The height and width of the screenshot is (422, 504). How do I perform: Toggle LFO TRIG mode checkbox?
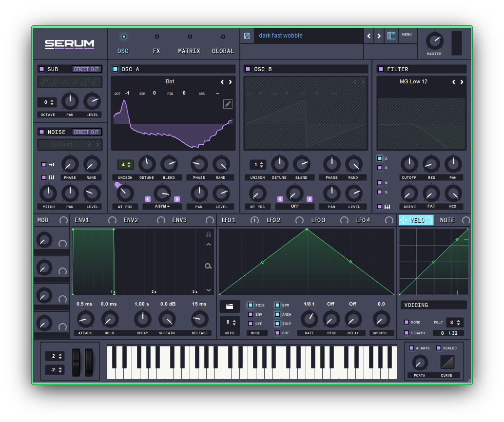pyautogui.click(x=251, y=305)
